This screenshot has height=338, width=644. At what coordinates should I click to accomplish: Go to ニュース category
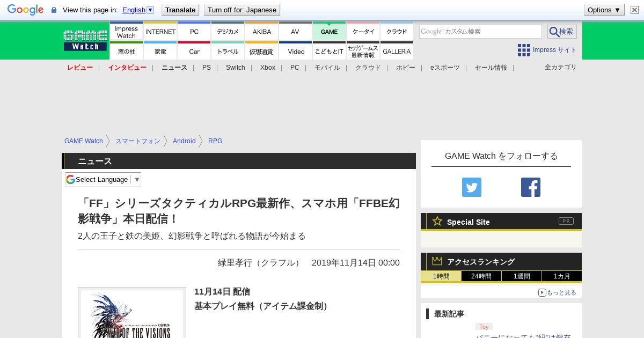[x=174, y=68]
